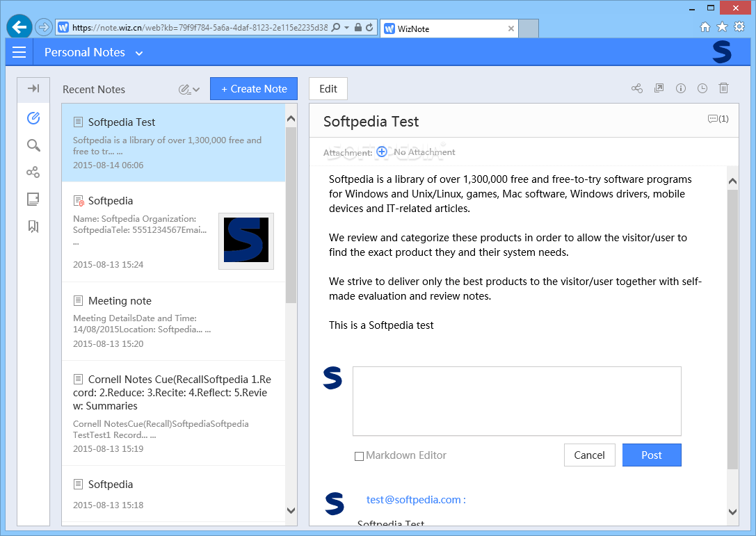Click the commenter avatar beside test@softpedia.com
This screenshot has width=756, height=536.
coord(334,503)
